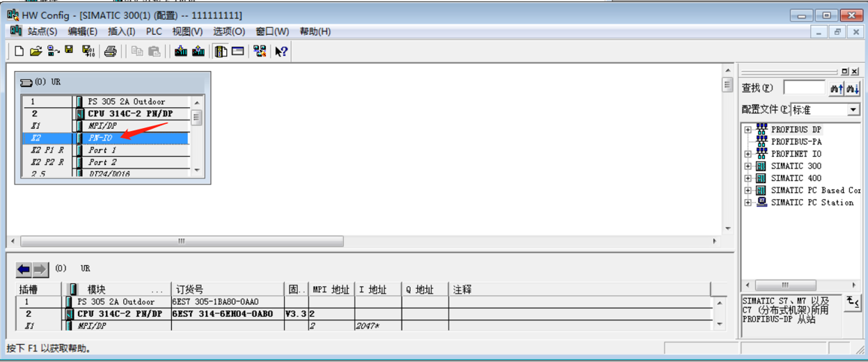Screen dimensions: 868x362
Task: Click the Print toolbar icon
Action: (110, 51)
